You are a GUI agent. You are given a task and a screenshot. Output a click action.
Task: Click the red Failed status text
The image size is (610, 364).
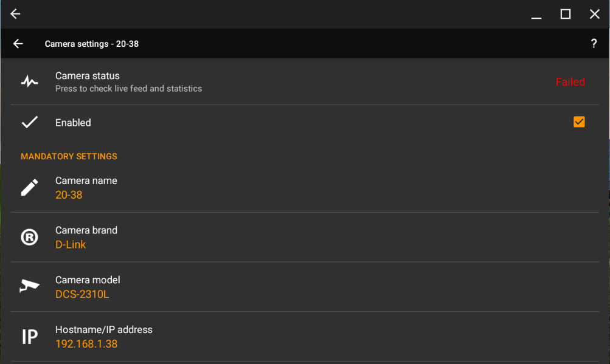tap(570, 81)
